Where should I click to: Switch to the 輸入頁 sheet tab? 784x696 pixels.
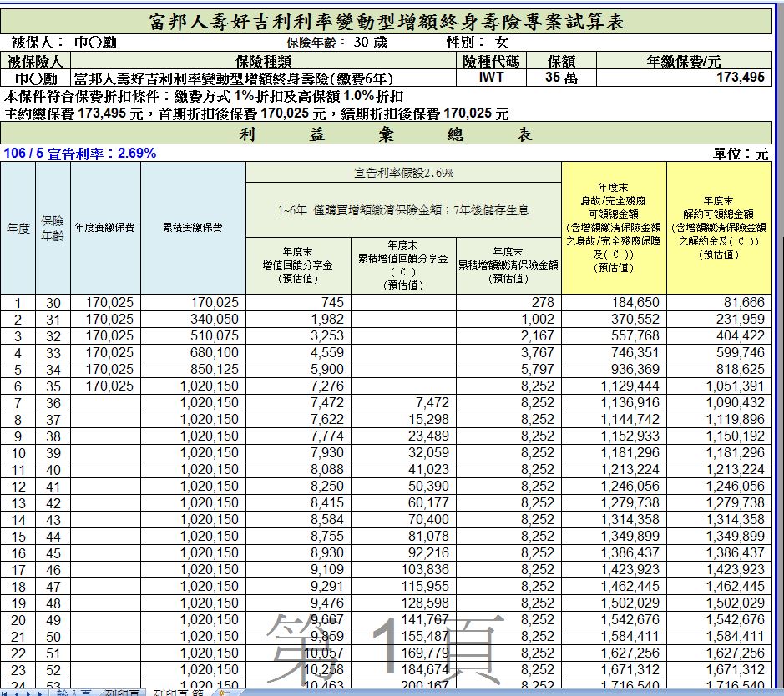point(73,693)
